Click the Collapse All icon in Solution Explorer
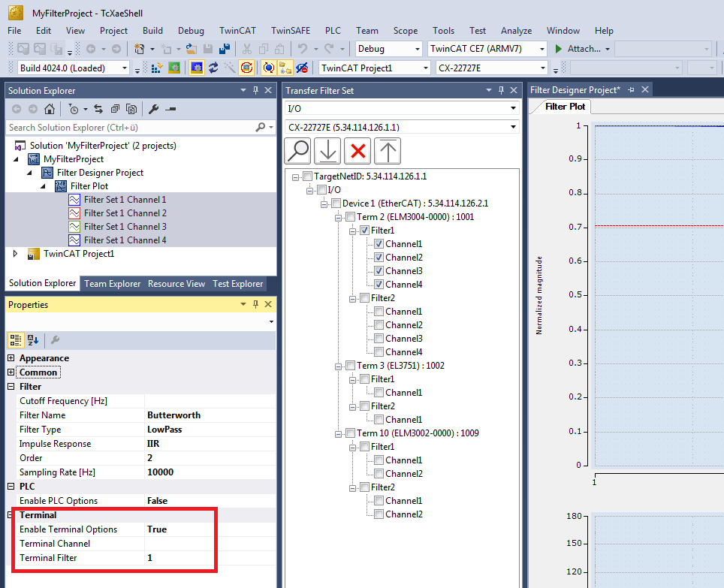 (115, 110)
